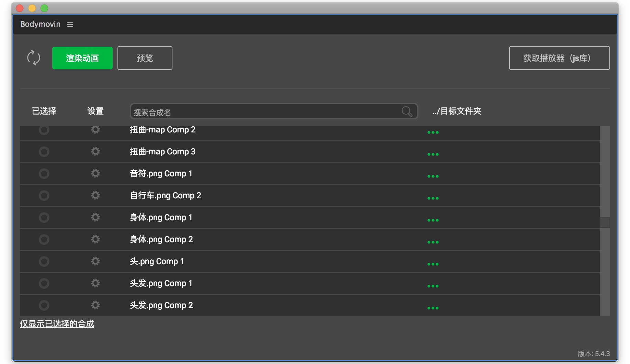Open settings gear for 身体.png Comp 1
Image resolution: width=630 pixels, height=364 pixels.
pyautogui.click(x=95, y=217)
